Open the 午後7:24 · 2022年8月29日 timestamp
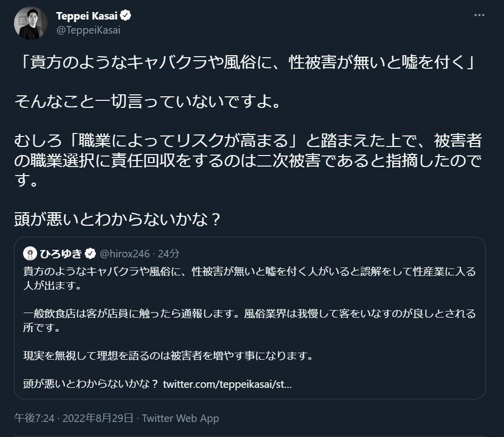 tap(74, 418)
